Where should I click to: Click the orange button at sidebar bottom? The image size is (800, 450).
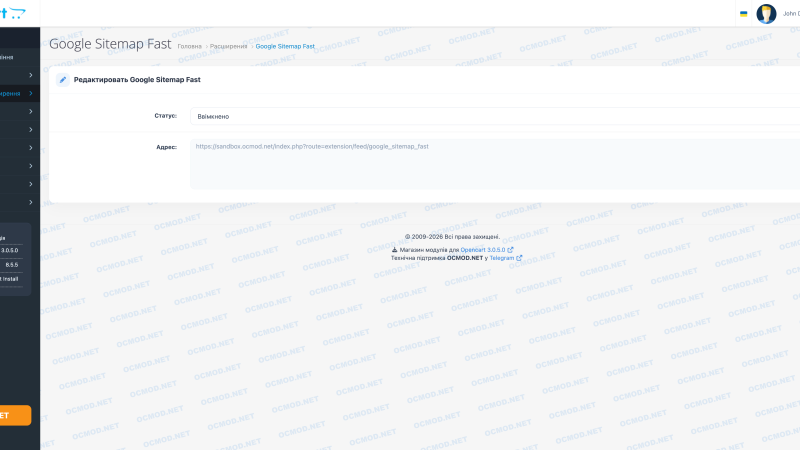[x=15, y=415]
